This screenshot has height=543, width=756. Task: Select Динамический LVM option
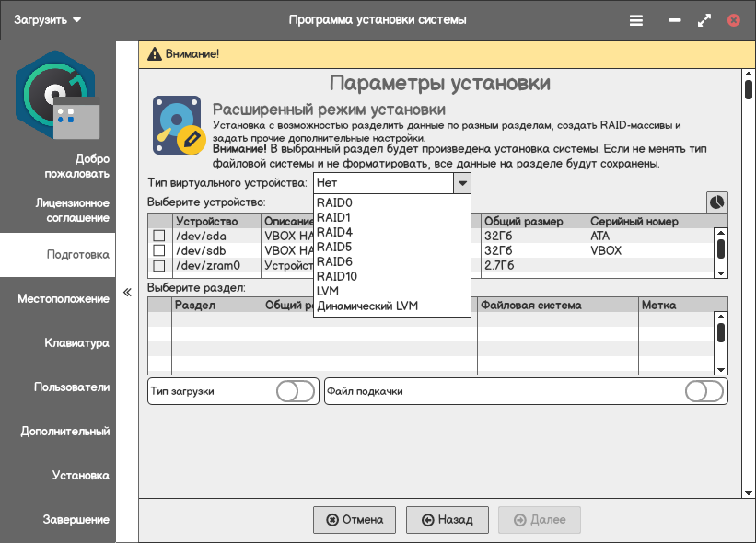click(392, 306)
